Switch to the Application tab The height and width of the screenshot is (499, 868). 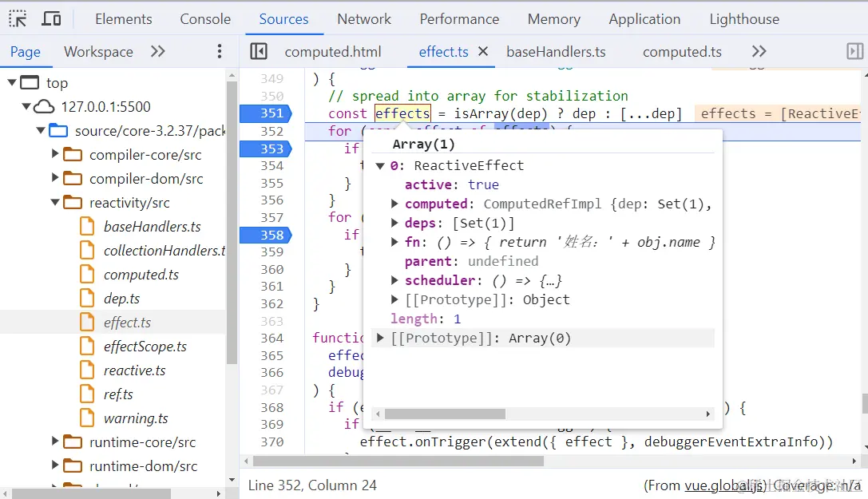coord(645,19)
